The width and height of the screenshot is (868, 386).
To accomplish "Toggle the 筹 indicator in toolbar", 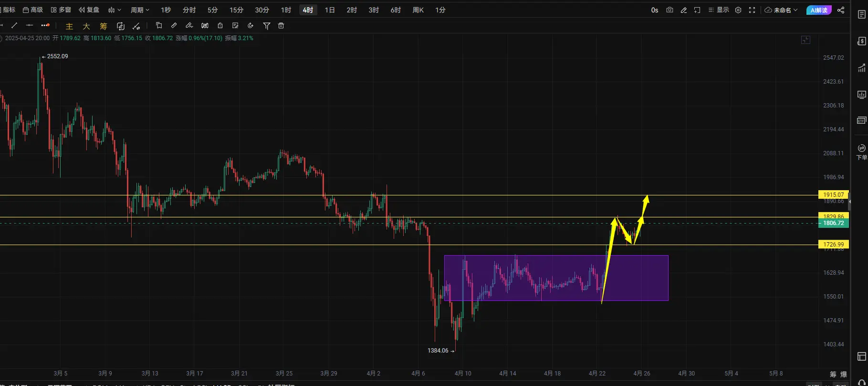I will 104,26.
